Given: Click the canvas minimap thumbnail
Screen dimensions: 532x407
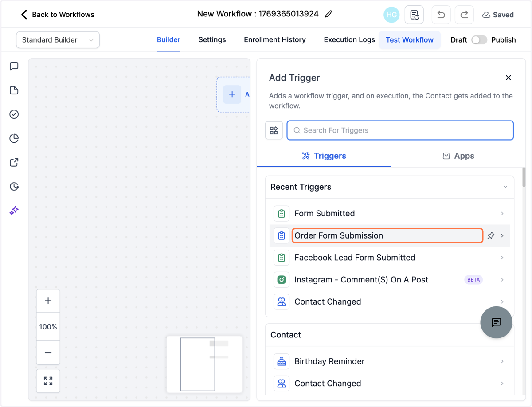Looking at the screenshot, I should [204, 364].
